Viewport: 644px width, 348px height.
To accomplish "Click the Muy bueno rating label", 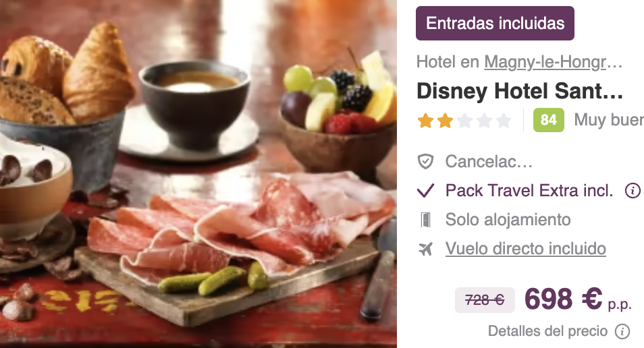I will pyautogui.click(x=609, y=120).
